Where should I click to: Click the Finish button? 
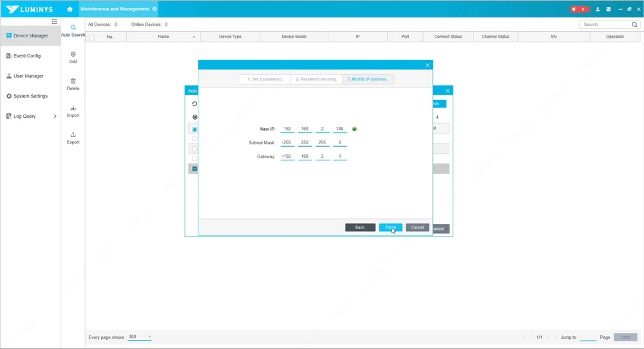coord(390,227)
